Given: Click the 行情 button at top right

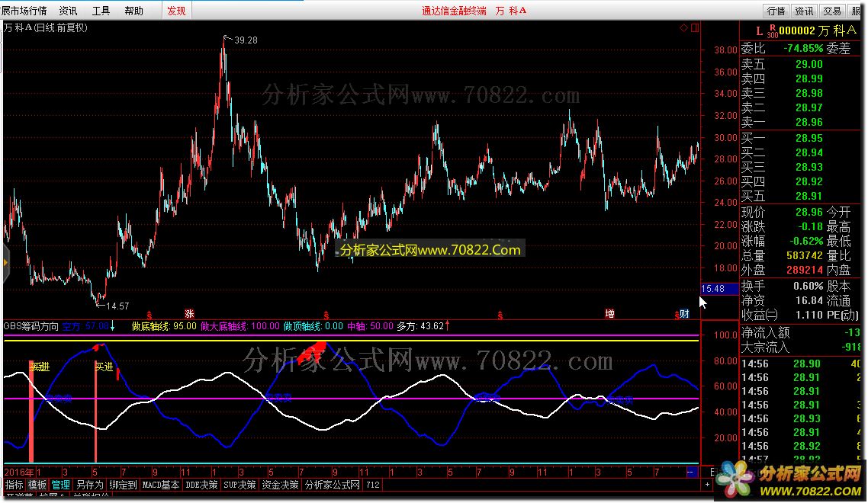Looking at the screenshot, I should click(776, 11).
